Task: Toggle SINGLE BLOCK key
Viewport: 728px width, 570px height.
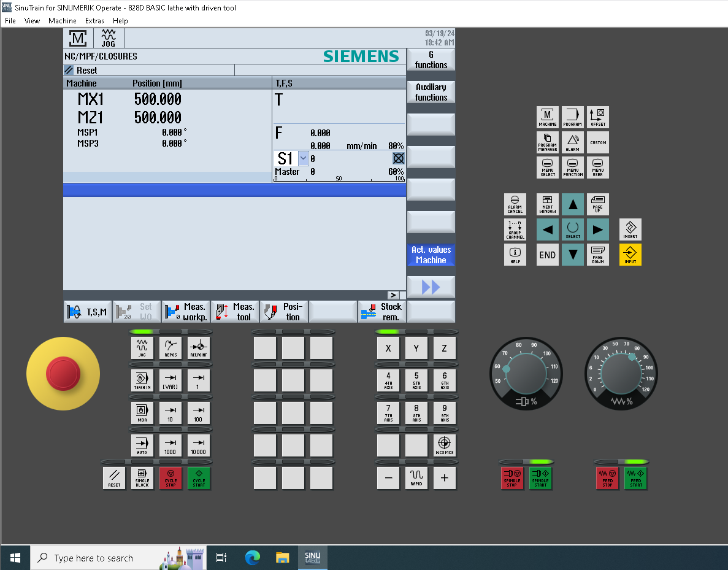Action: 142,477
